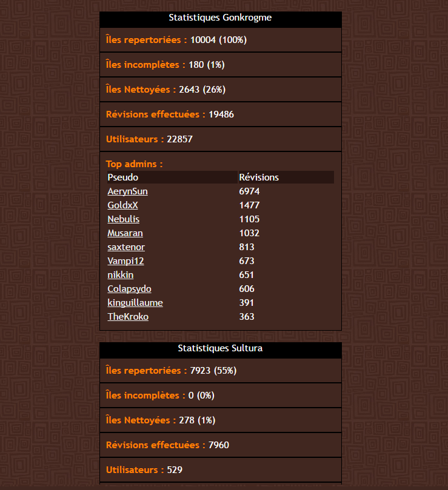Viewport: 448px width, 490px height.
Task: Click Gonkrogme's Utilisateurs 22857 row
Action: (x=220, y=139)
